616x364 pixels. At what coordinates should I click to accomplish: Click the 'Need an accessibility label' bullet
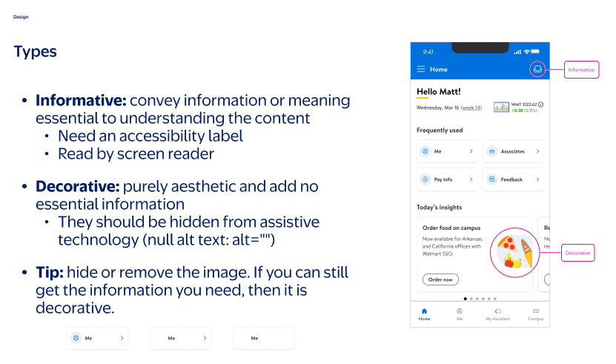(150, 136)
